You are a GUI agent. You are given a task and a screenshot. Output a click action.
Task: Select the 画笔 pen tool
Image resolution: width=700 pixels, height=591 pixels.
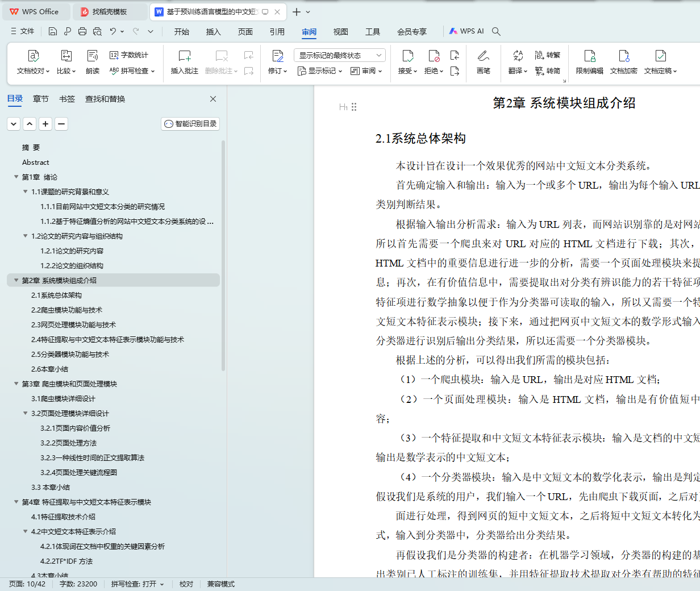483,62
